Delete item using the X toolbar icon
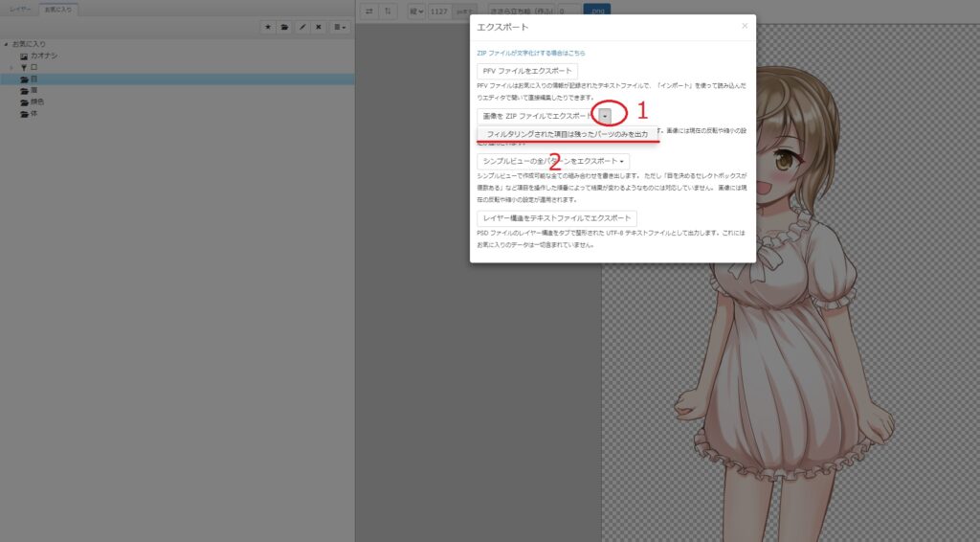This screenshot has width=980, height=542. (x=319, y=28)
